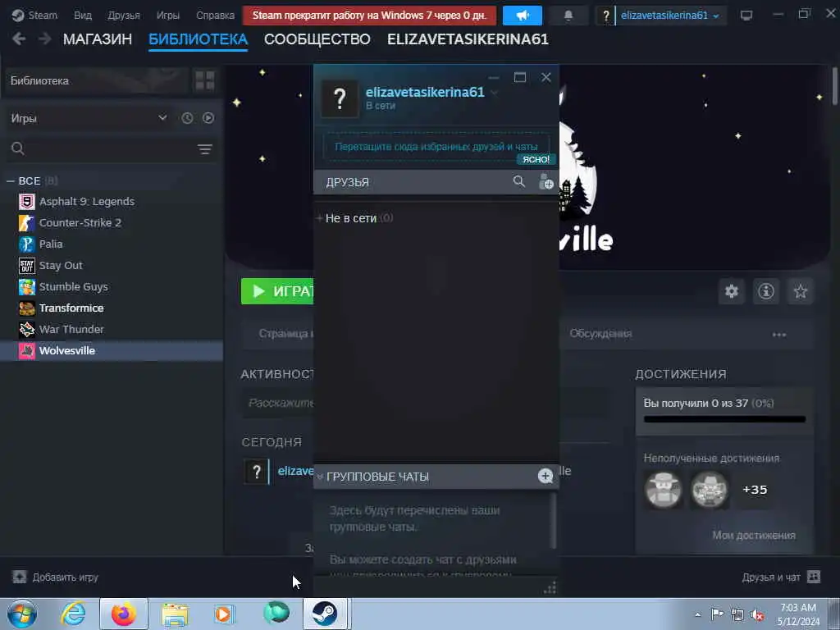Open the Обсуждения link
The height and width of the screenshot is (630, 840).
click(x=600, y=334)
